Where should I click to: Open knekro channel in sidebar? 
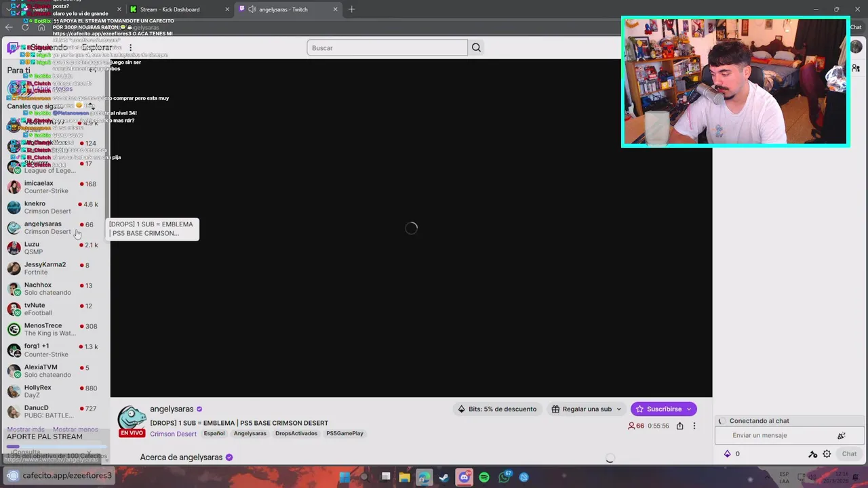click(x=54, y=207)
